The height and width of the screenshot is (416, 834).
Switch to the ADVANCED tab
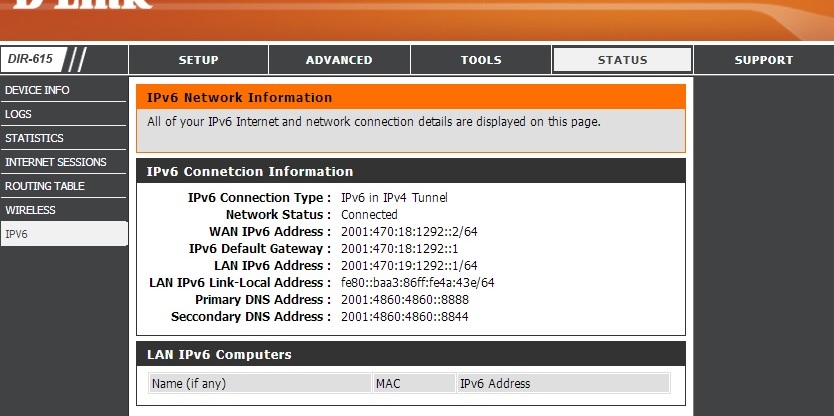coord(339,60)
